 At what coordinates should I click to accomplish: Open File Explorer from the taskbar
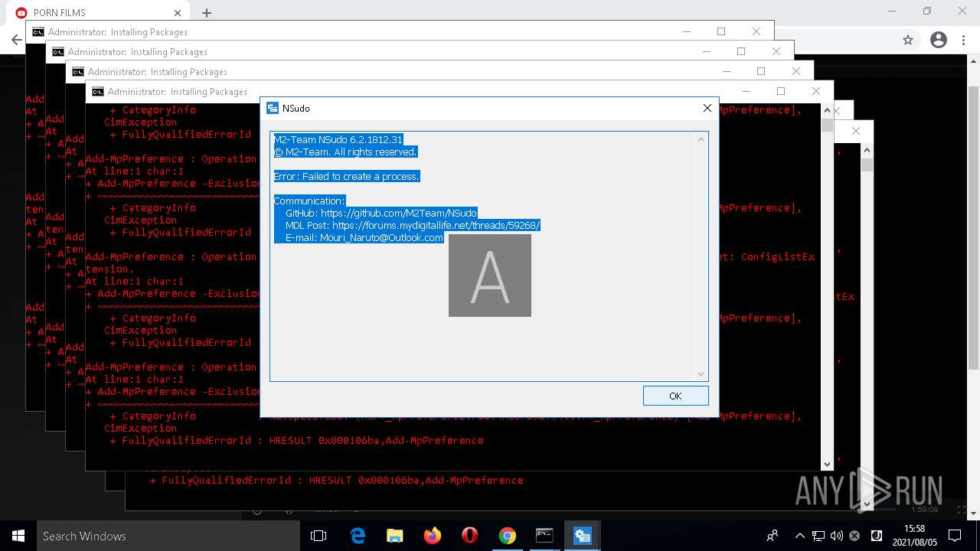coord(394,536)
